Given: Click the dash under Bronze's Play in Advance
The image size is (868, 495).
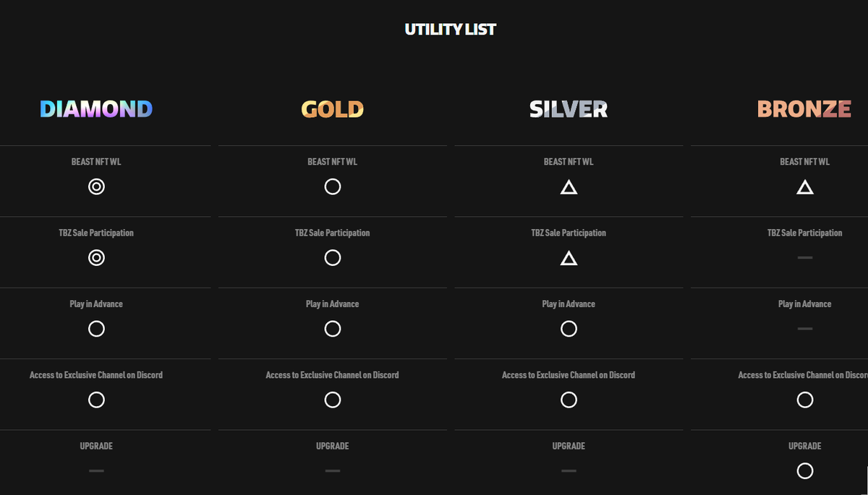Looking at the screenshot, I should 805,329.
